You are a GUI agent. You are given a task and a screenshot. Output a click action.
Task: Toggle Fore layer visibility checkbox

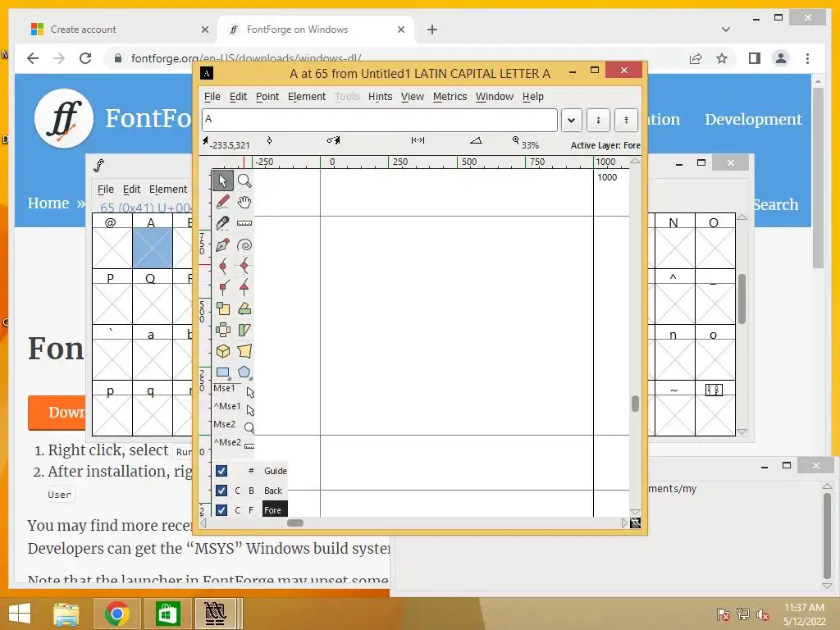point(221,510)
